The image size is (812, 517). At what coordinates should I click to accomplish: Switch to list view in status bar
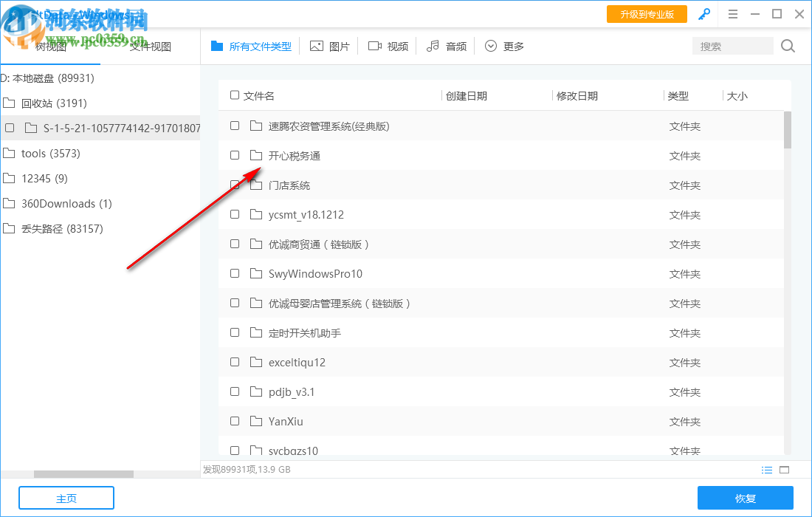[x=767, y=470]
